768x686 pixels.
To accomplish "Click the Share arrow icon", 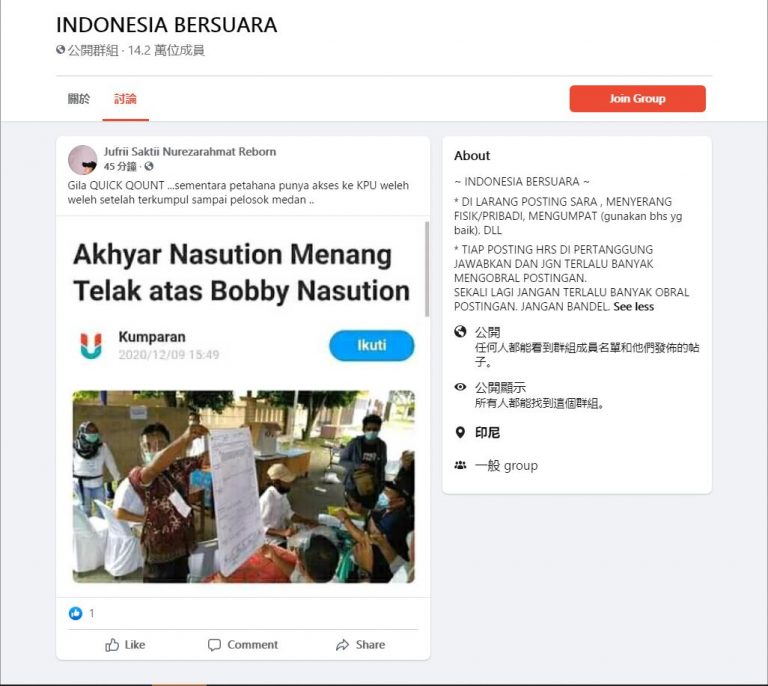I will pos(342,645).
